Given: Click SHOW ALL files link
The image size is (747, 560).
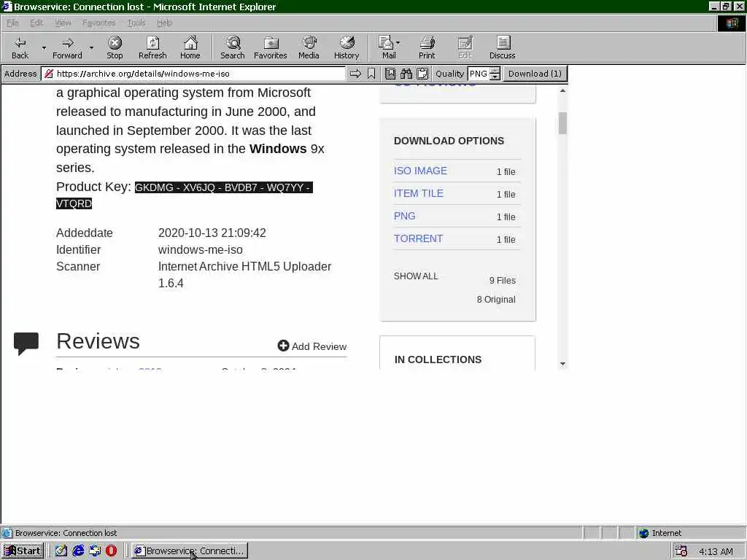Looking at the screenshot, I should [x=415, y=276].
